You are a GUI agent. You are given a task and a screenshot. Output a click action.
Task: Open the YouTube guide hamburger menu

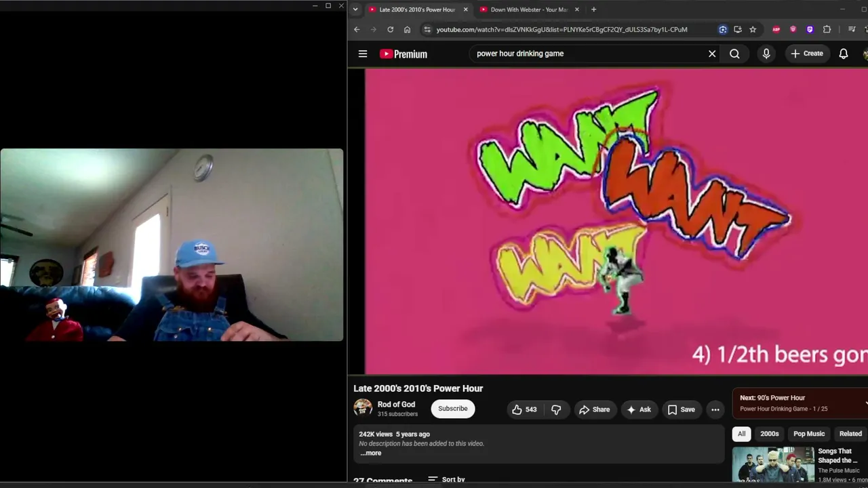coord(363,54)
